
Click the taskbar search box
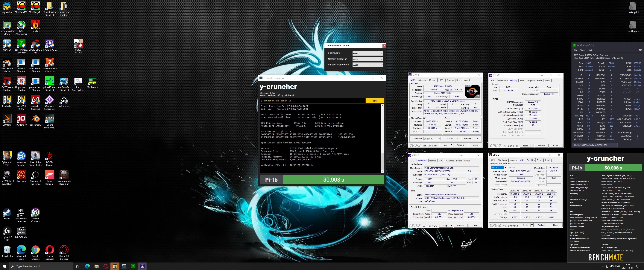click(x=41, y=266)
